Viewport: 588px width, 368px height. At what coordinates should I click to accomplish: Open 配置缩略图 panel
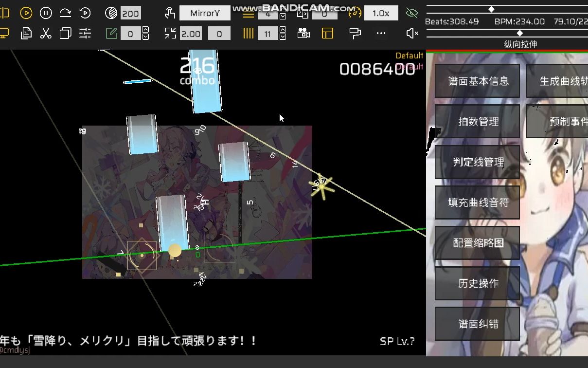pyautogui.click(x=477, y=242)
